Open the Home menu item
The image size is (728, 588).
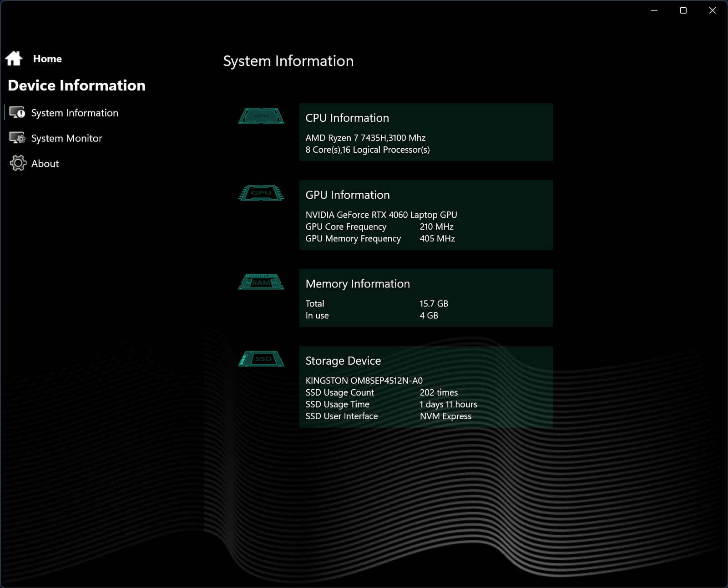47,59
